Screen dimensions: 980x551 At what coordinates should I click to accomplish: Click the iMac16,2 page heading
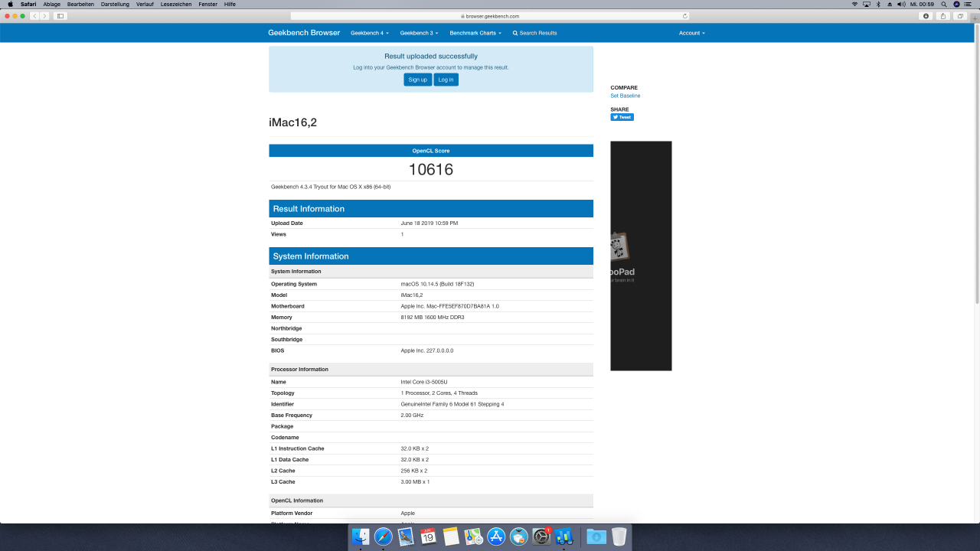(292, 122)
